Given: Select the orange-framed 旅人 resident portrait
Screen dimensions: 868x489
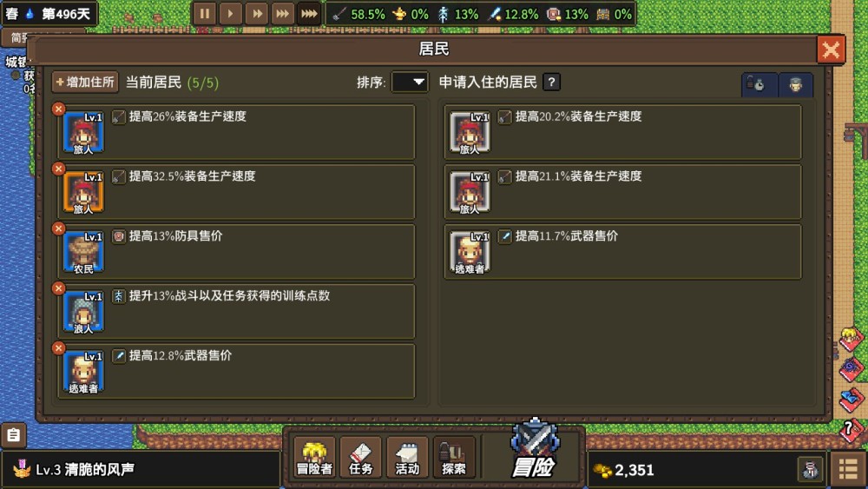Looking at the screenshot, I should (83, 192).
